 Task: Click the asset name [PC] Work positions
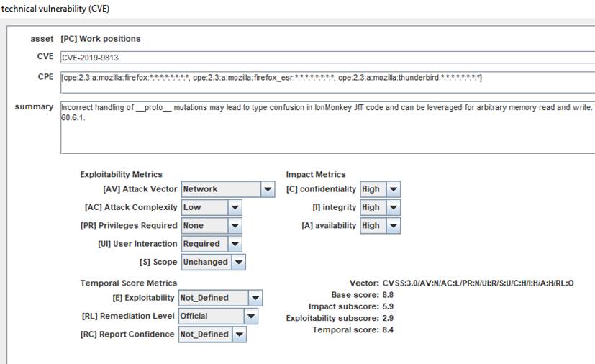tap(101, 38)
